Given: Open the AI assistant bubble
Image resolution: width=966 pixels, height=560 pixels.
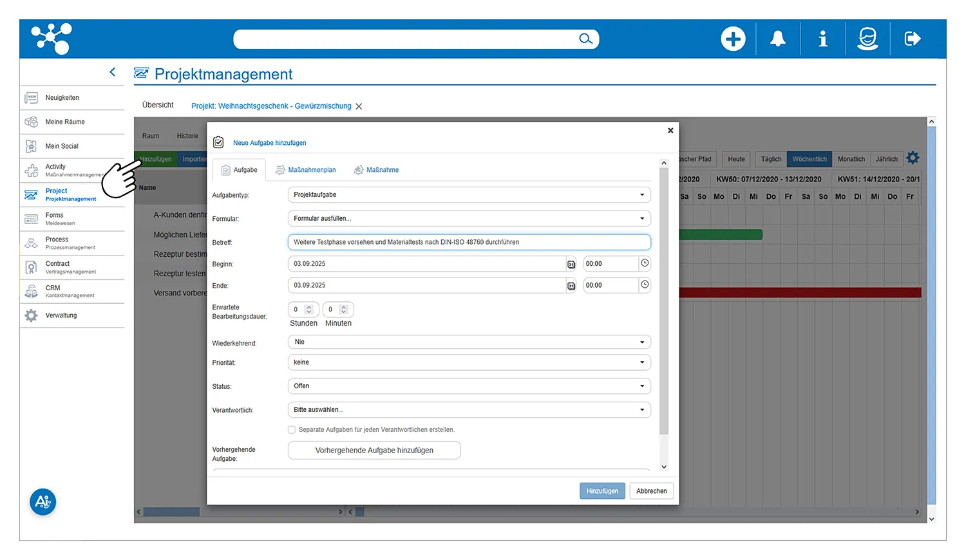Looking at the screenshot, I should [43, 502].
